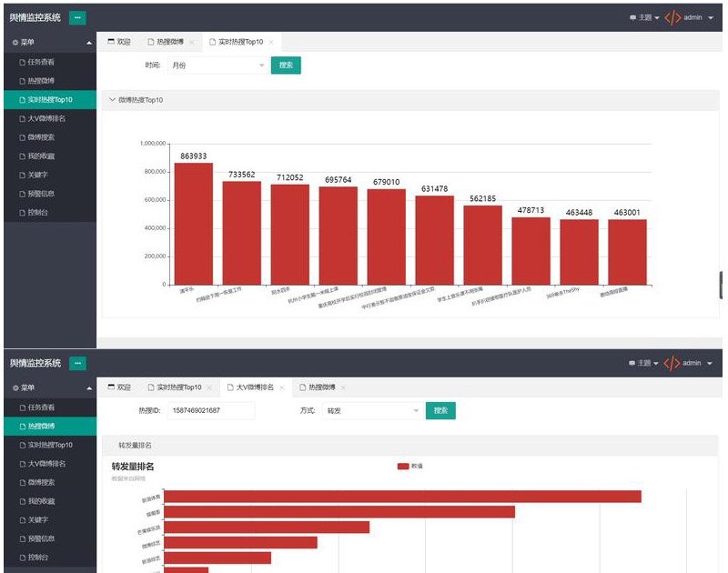728x573 pixels.
Task: Open 大V微博排名 in the bottom panel sidebar
Action: (50, 464)
